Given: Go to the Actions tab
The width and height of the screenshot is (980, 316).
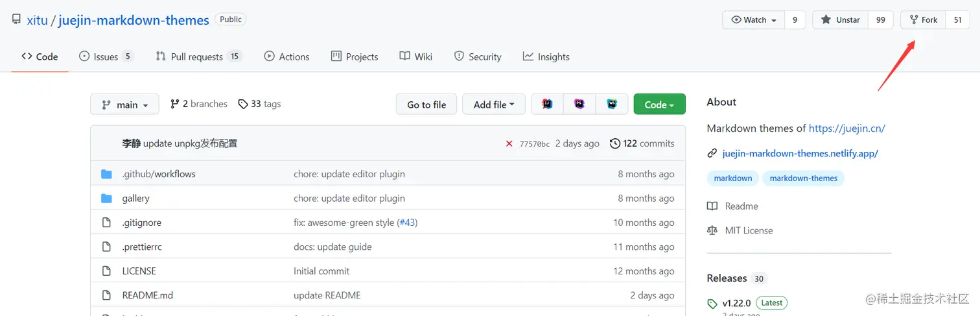Looking at the screenshot, I should 286,56.
